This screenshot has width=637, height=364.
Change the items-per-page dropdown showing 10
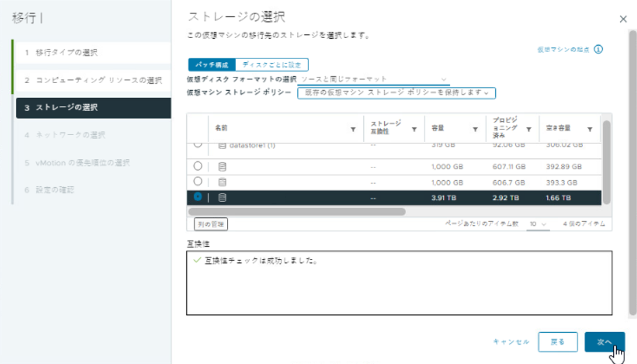(x=537, y=224)
